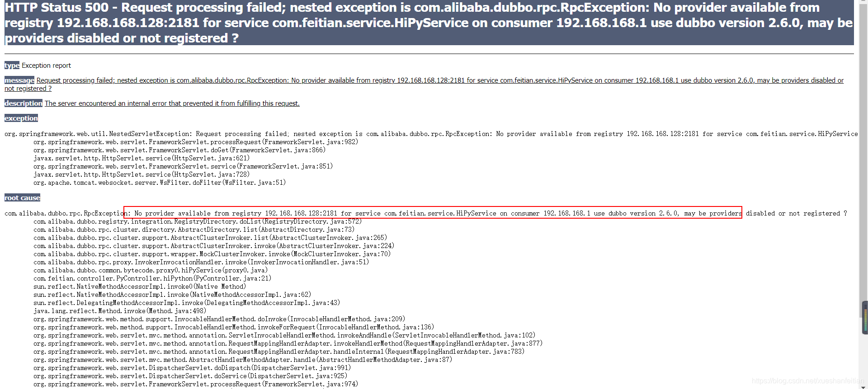Click 'InvocableHandlerMethod.doInvoke(InvocableHandlerMethod.java:209)' line
868x389 pixels.
coord(219,319)
